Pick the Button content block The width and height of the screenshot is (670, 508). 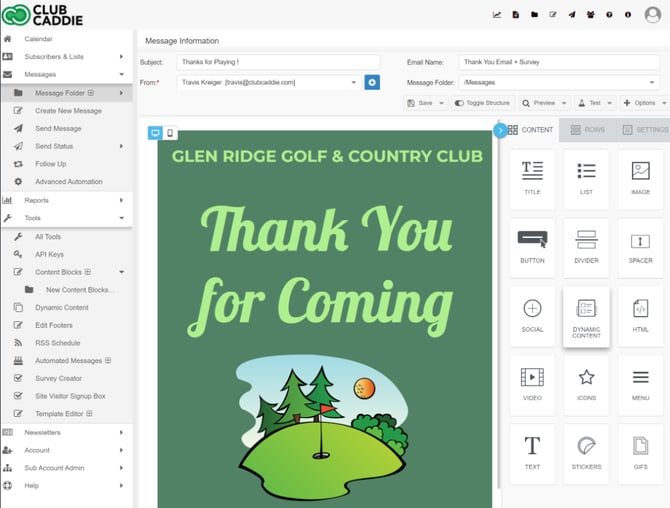coord(532,246)
